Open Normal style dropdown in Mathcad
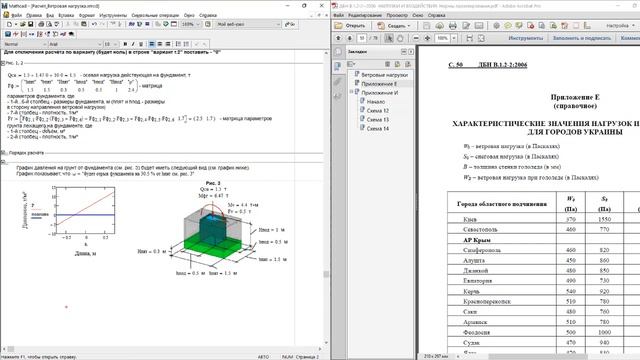The width and height of the screenshot is (640, 360). point(44,44)
